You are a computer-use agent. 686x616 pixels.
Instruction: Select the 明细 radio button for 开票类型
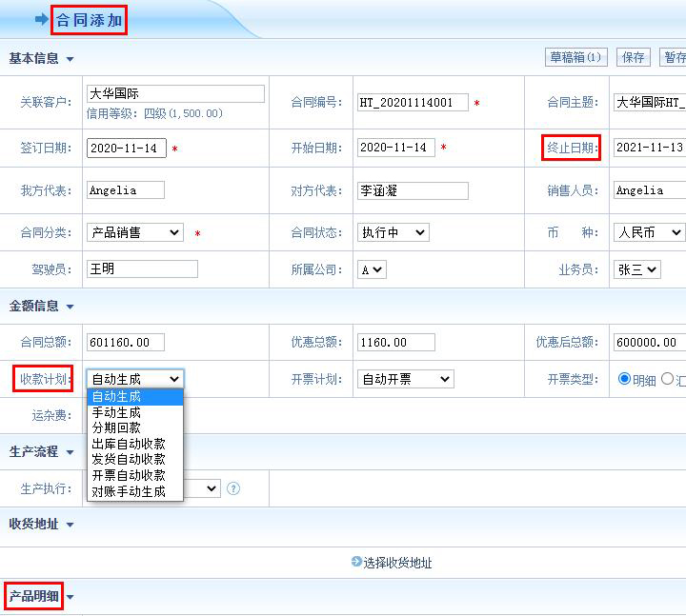click(625, 379)
